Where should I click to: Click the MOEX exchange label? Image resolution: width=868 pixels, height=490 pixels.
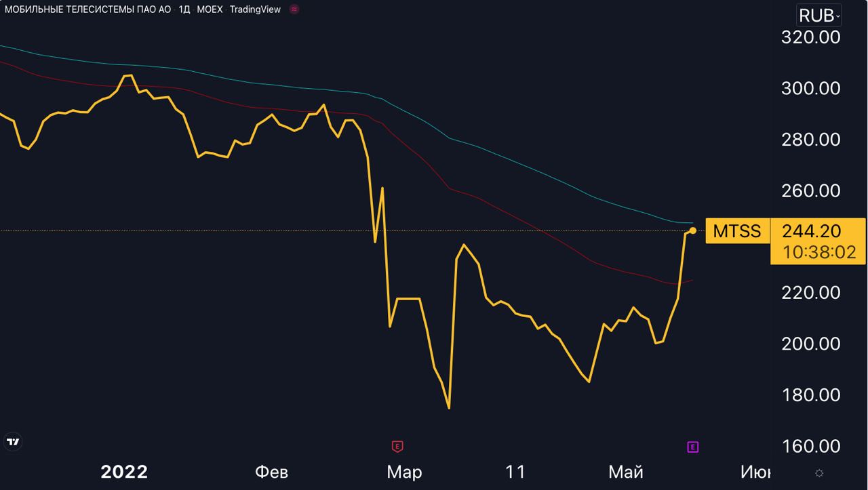[210, 9]
